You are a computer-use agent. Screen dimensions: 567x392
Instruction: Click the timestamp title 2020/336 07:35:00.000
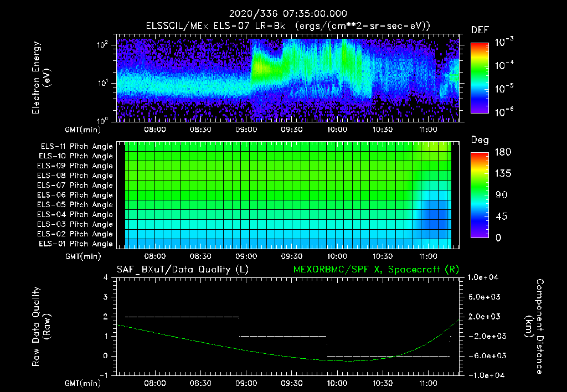(x=288, y=14)
